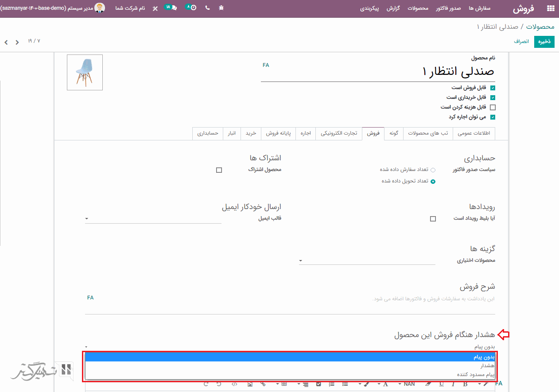
Task: Click the phone call icon
Action: click(x=207, y=8)
